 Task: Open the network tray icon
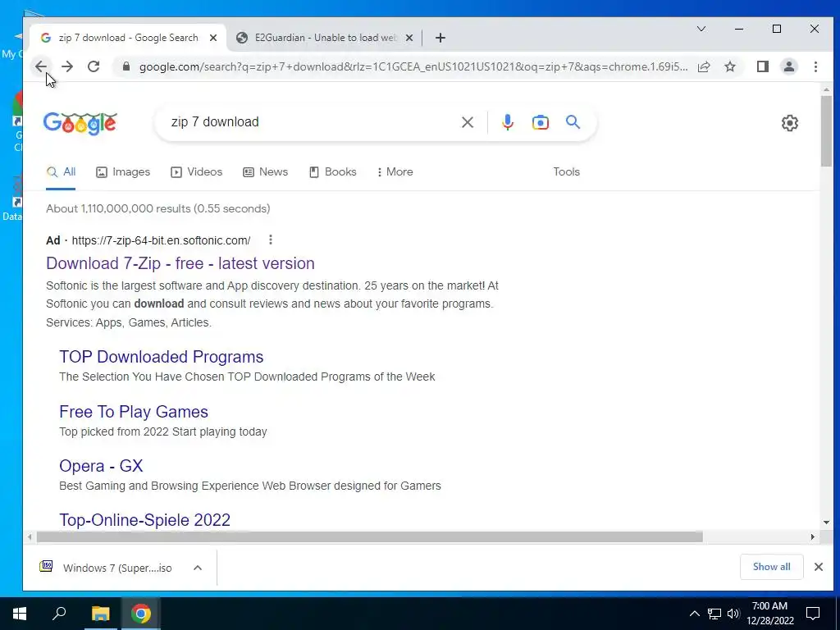pyautogui.click(x=714, y=614)
